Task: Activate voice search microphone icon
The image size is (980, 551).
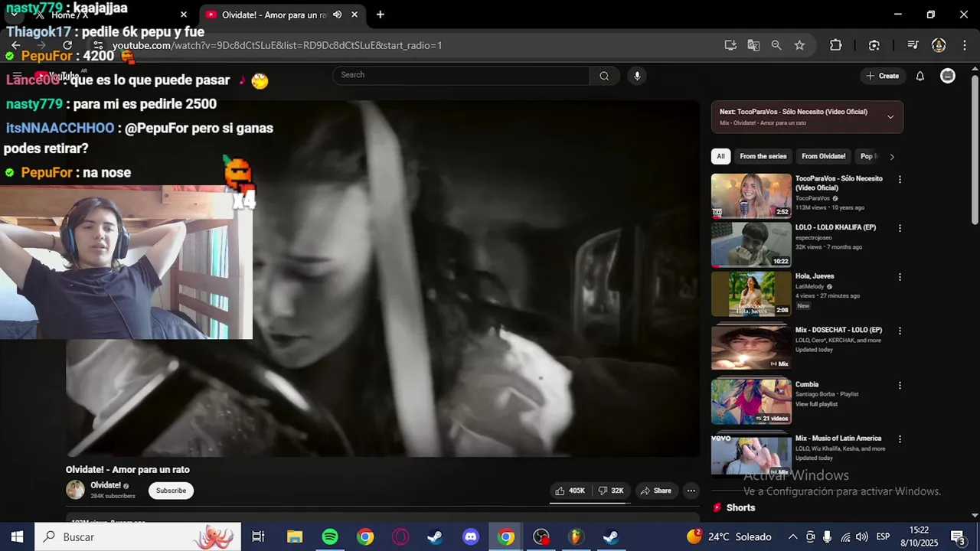Action: coord(637,76)
